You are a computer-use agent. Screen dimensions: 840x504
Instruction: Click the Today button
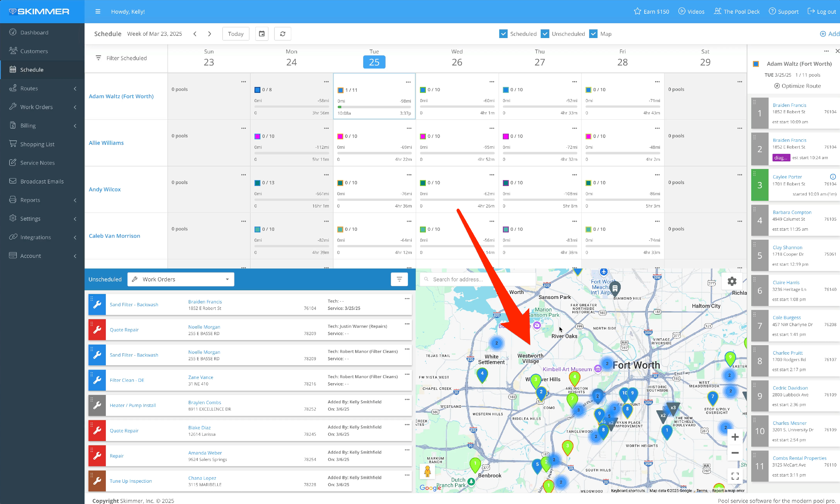pyautogui.click(x=235, y=34)
